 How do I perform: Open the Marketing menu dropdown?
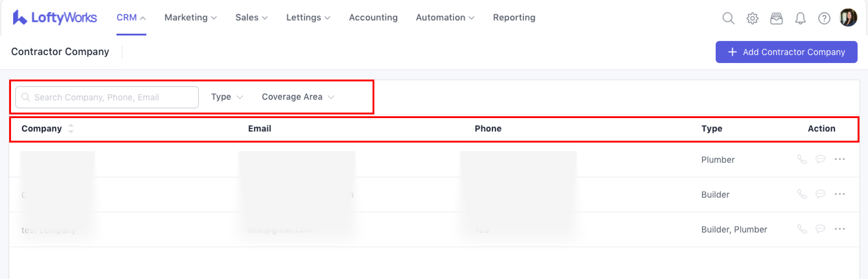[x=190, y=17]
